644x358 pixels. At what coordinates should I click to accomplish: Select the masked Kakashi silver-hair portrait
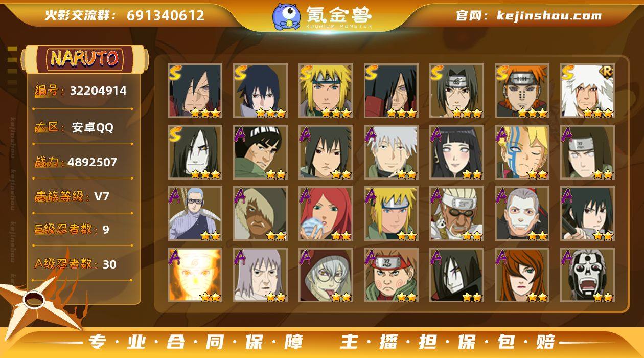click(x=392, y=152)
